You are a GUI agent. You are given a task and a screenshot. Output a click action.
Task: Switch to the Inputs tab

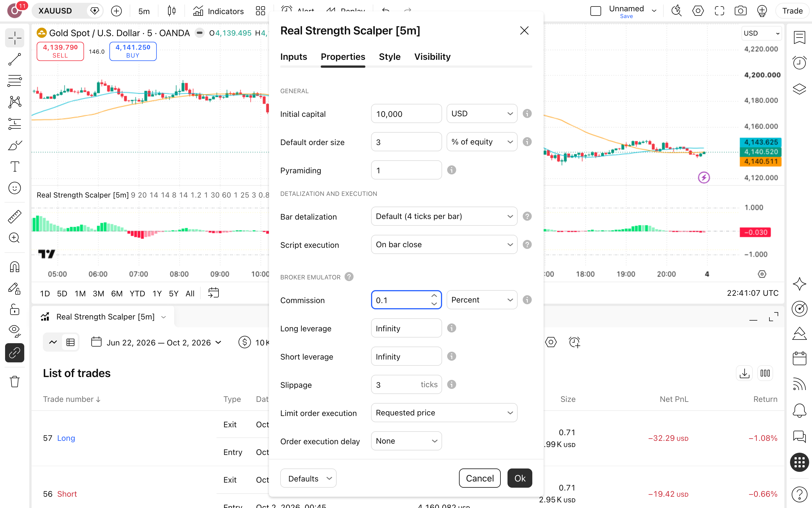tap(294, 57)
